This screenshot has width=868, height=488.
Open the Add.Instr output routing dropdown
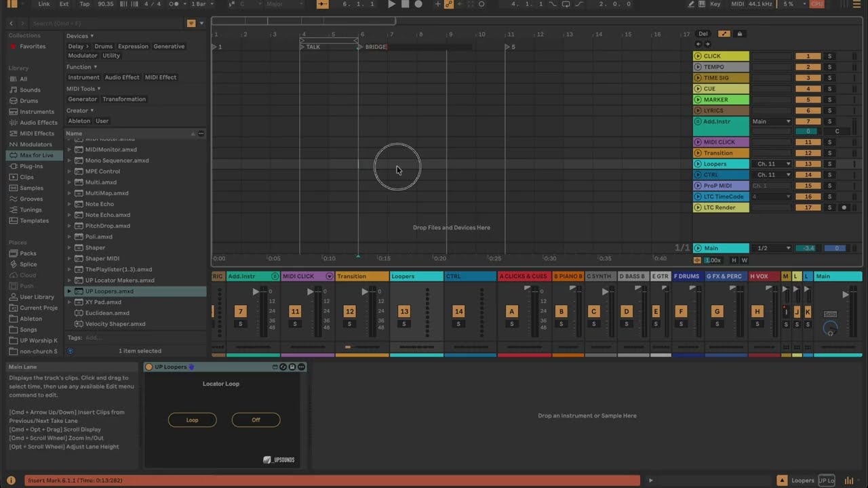tap(771, 121)
